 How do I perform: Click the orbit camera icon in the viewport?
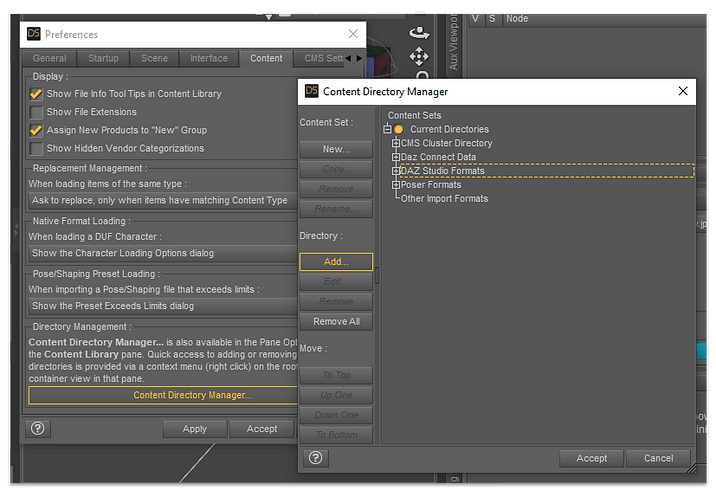coord(419,33)
